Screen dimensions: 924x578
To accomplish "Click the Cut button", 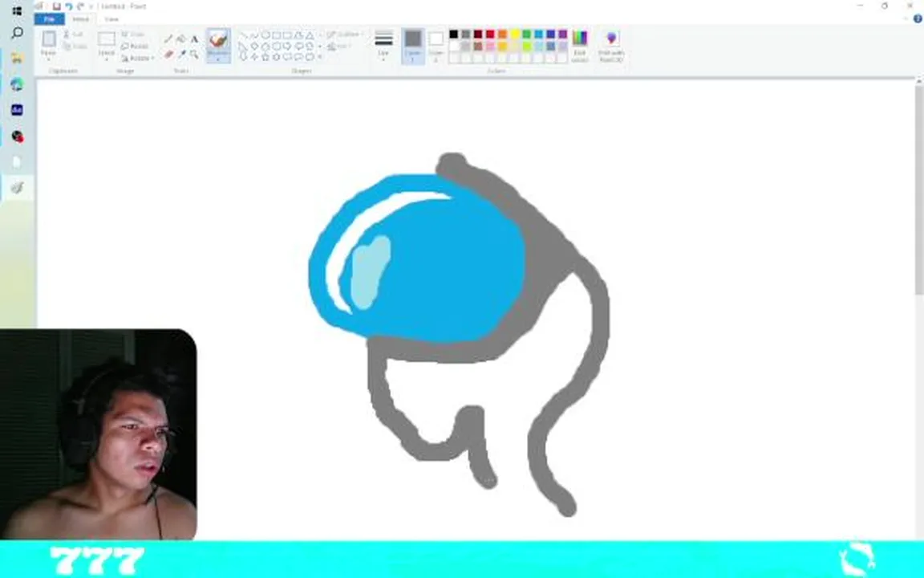I will (74, 35).
